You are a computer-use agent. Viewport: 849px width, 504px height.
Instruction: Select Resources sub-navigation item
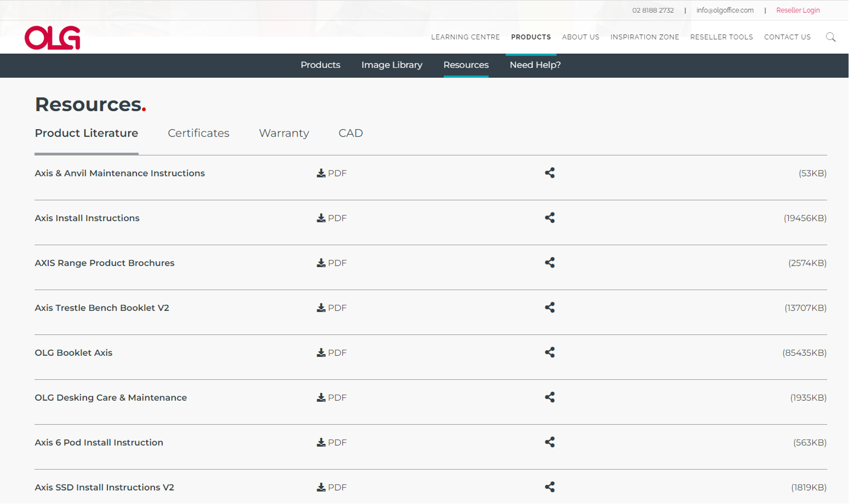pos(466,65)
